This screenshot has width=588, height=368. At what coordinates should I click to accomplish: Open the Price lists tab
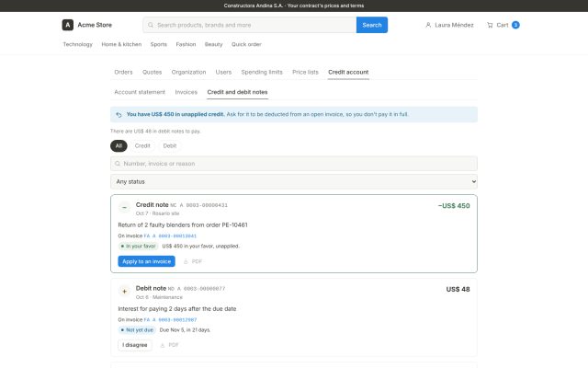pos(305,72)
